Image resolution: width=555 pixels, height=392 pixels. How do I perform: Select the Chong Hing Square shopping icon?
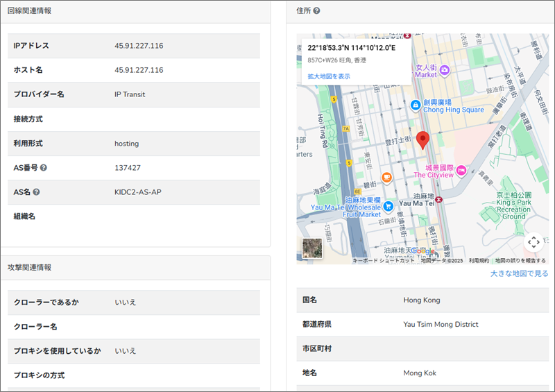click(415, 105)
